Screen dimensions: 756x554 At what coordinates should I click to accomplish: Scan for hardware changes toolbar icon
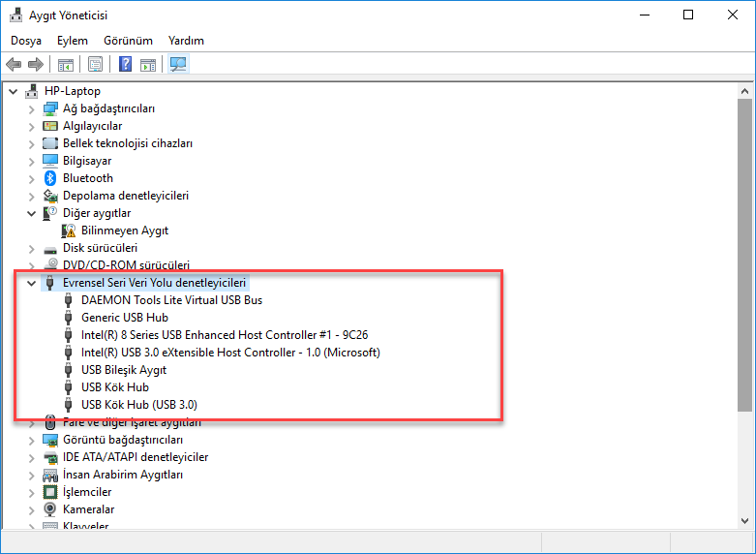click(178, 64)
